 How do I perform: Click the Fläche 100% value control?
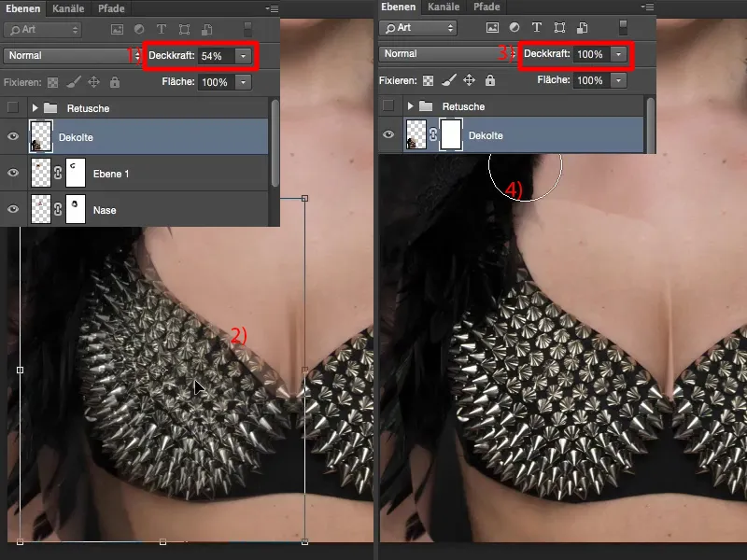[216, 83]
